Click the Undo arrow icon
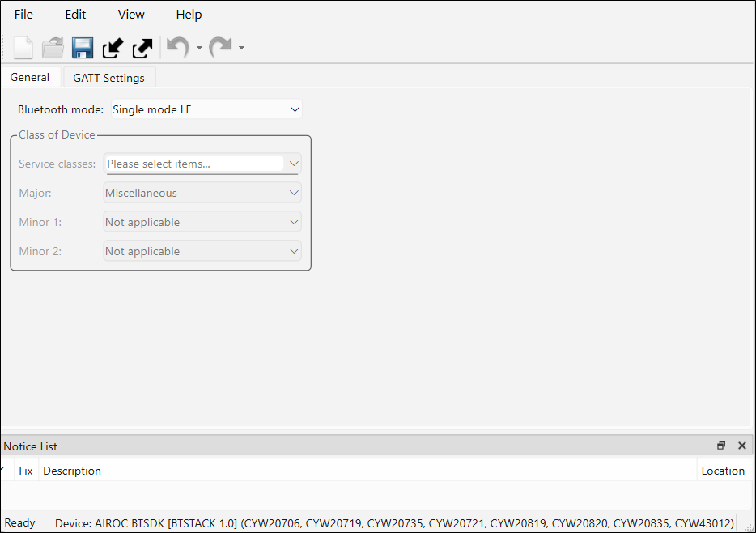Screen dimensions: 756x533 click(x=177, y=48)
